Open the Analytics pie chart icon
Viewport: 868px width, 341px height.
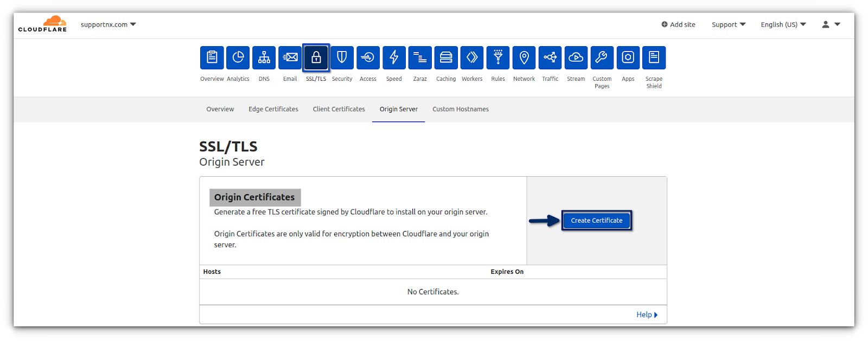click(x=238, y=57)
